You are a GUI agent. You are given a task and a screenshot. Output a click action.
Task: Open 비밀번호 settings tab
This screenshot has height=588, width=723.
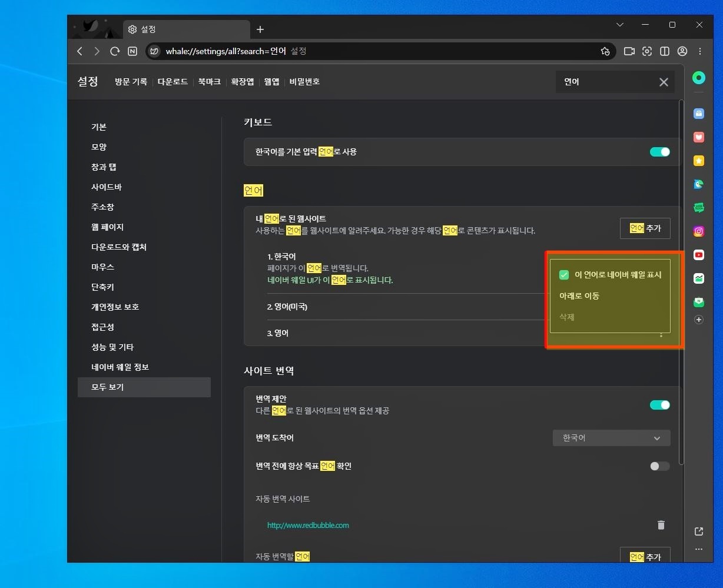(x=304, y=82)
